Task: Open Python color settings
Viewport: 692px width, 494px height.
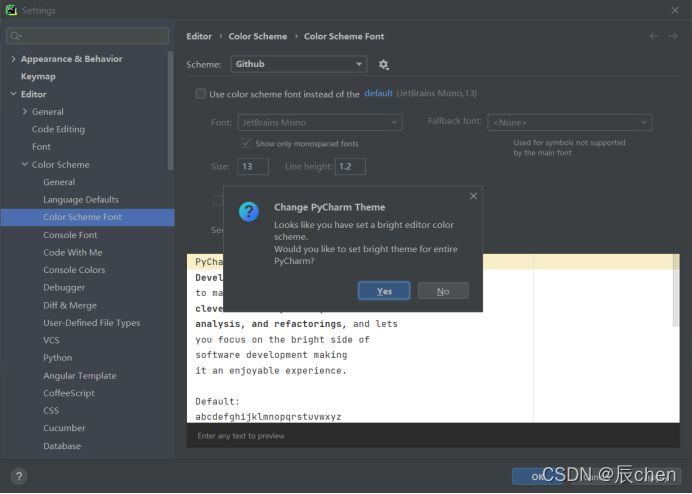Action: [57, 358]
